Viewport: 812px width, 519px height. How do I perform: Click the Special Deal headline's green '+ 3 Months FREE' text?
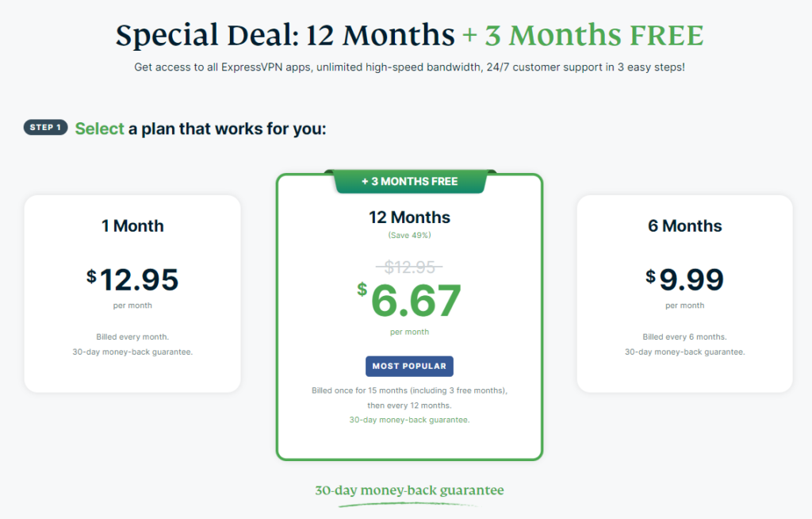(x=583, y=35)
